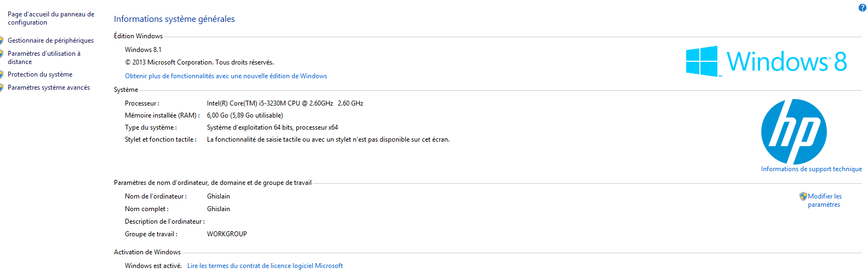Click the Système d'exploitation 64 bits text
Screen dimensions: 868x274
click(272, 127)
